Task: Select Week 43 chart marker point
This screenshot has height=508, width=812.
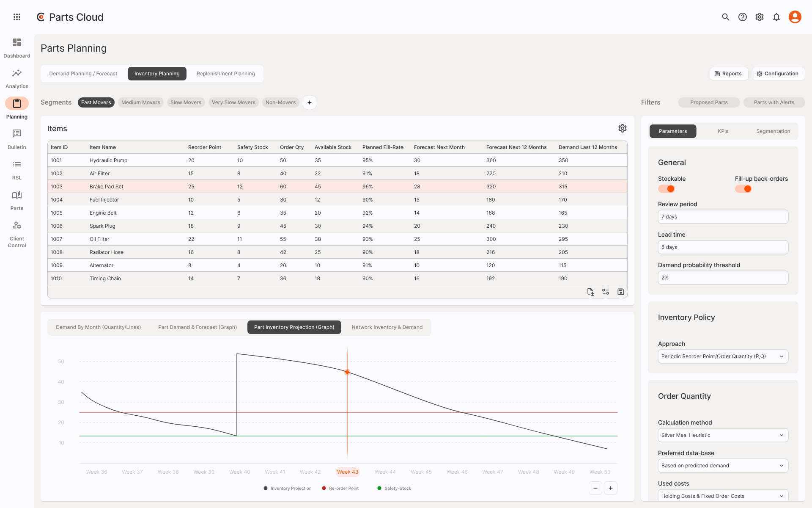Action: pyautogui.click(x=347, y=372)
